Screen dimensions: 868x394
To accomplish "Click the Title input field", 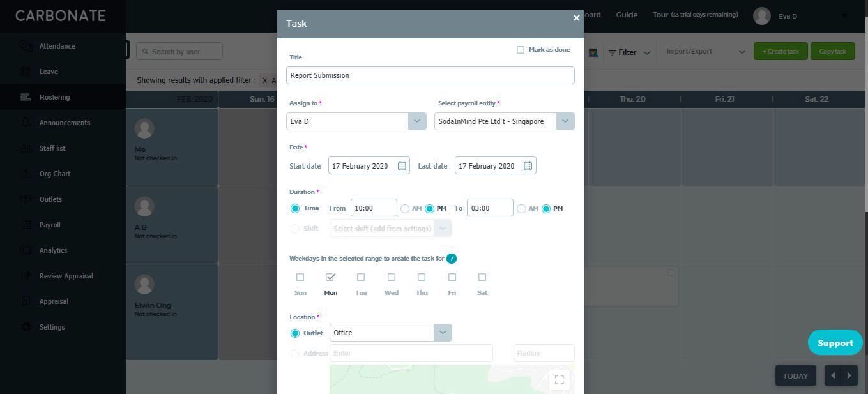I will coord(430,75).
